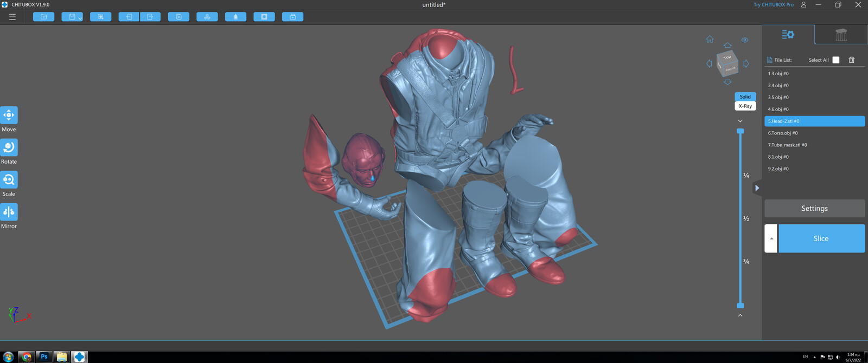Click the hollow model bottle icon
This screenshot has height=363, width=868.
(235, 17)
